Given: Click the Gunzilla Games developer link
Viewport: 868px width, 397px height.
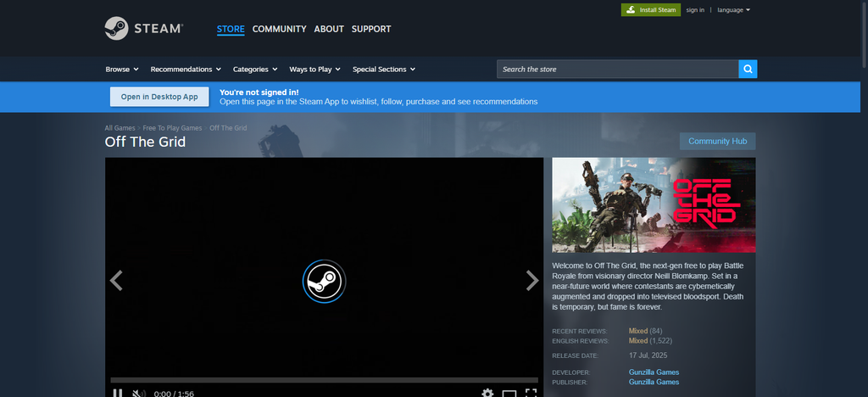Looking at the screenshot, I should pyautogui.click(x=654, y=372).
